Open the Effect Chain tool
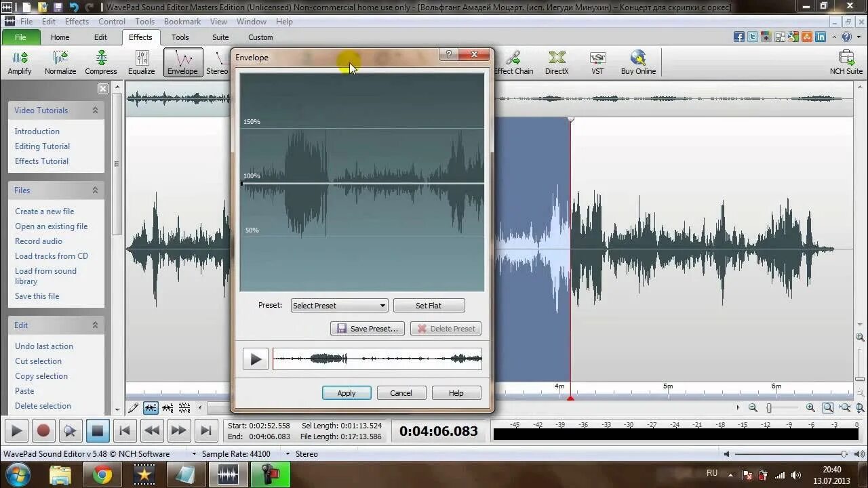868x488 pixels. (513, 62)
